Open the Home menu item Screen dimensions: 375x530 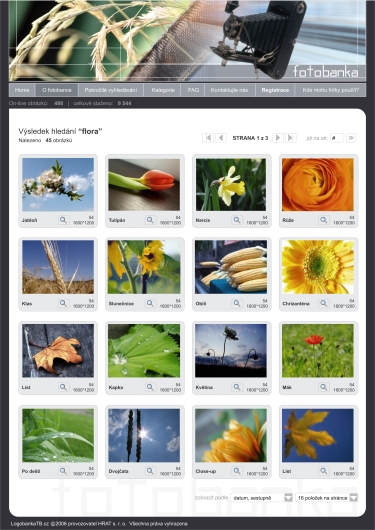click(22, 90)
